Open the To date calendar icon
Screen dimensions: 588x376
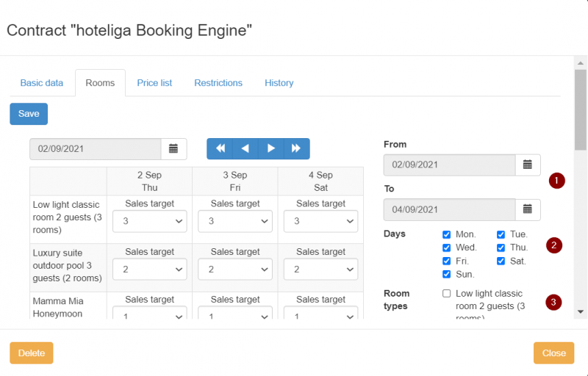527,209
